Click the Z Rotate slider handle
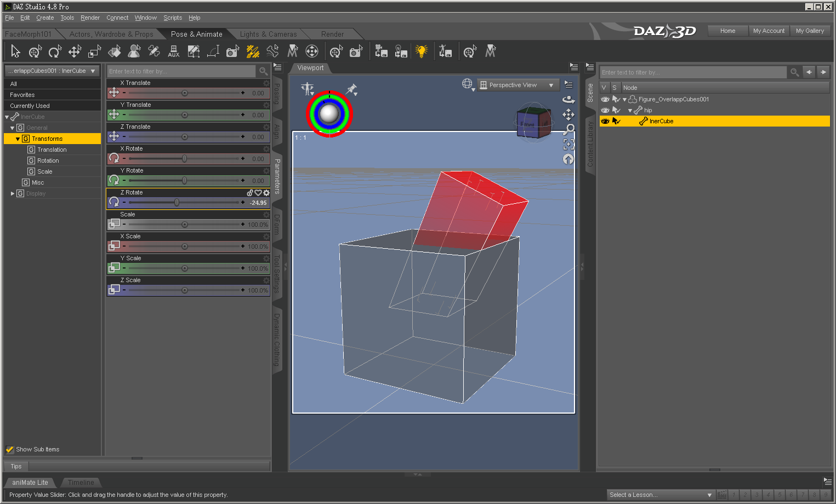 tap(177, 203)
